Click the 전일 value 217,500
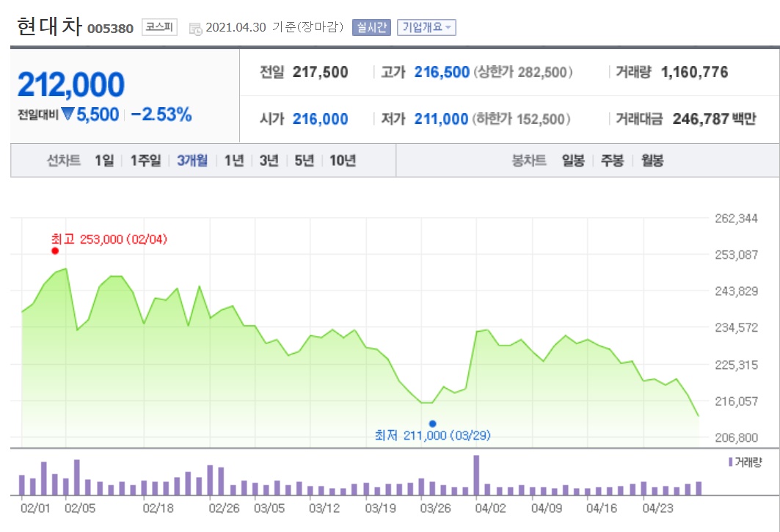The width and height of the screenshot is (780, 532). click(321, 72)
